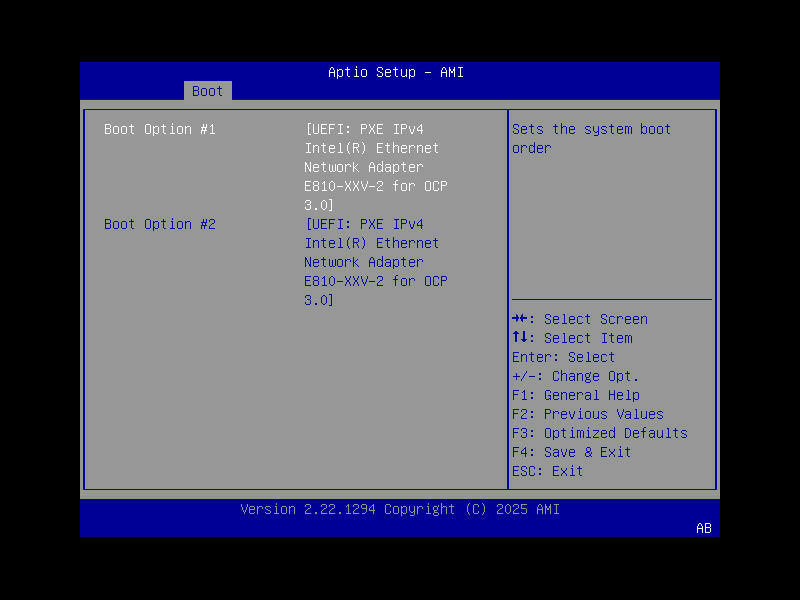Open the Boot Option #2 device selector
The image size is (800, 600).
click(375, 223)
